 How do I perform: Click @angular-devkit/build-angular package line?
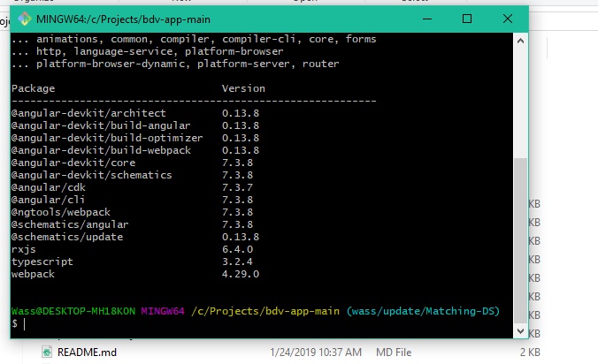(135, 125)
